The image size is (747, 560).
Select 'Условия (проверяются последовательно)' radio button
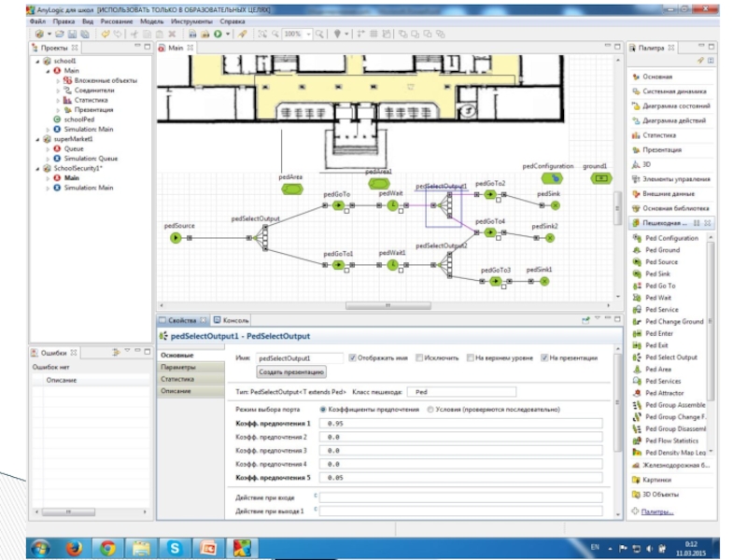[430, 409]
